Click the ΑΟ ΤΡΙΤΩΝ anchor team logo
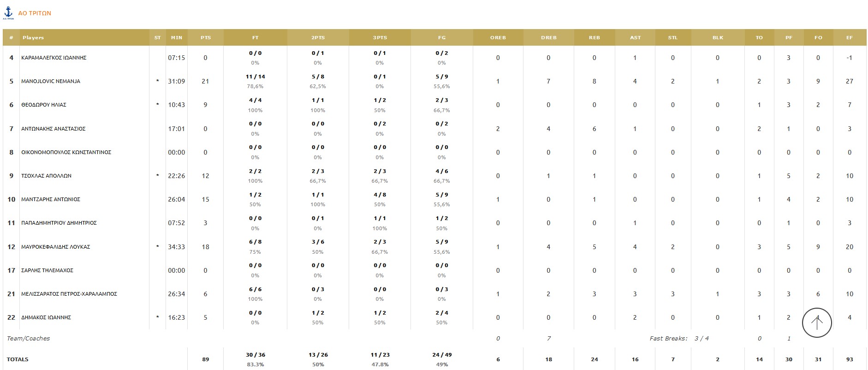This screenshot has width=868, height=370. point(8,13)
